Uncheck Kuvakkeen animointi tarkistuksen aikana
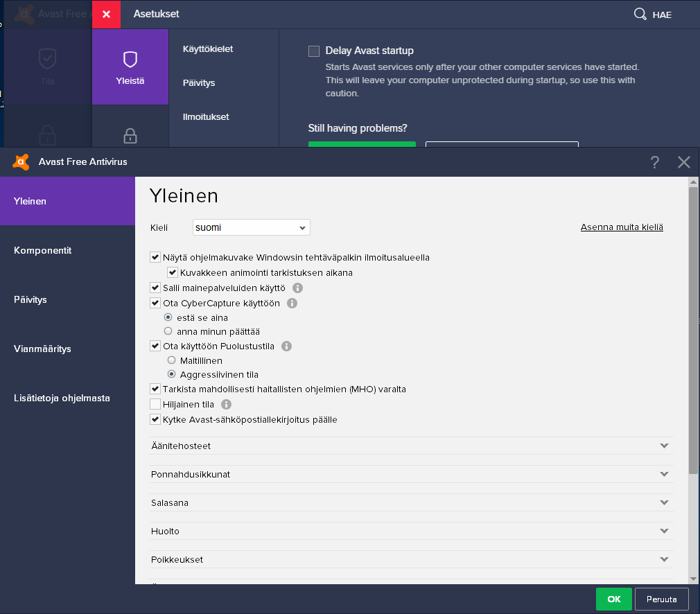The image size is (700, 614). pyautogui.click(x=173, y=272)
